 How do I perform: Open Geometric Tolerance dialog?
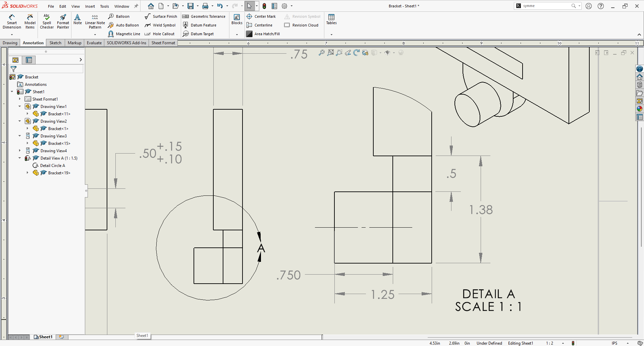point(204,16)
